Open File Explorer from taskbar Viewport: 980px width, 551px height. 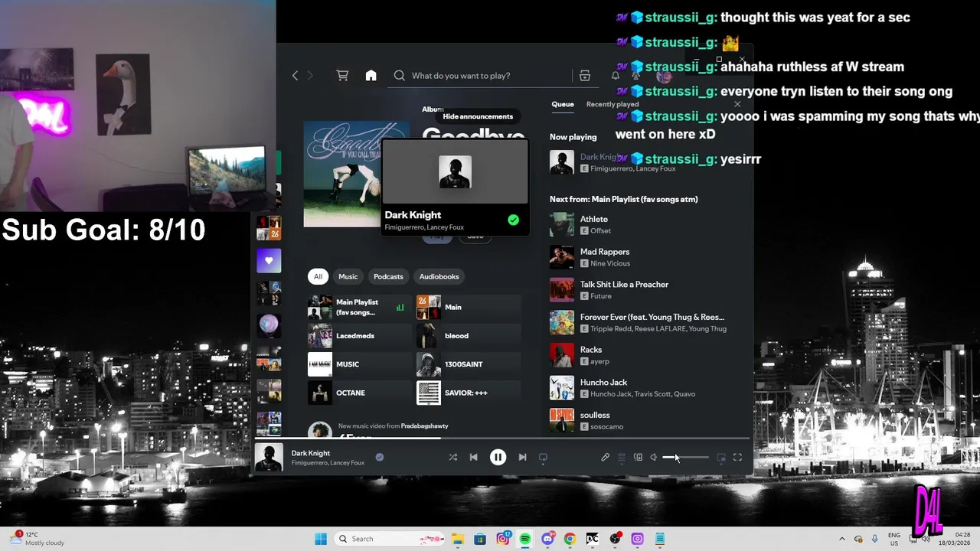click(458, 539)
